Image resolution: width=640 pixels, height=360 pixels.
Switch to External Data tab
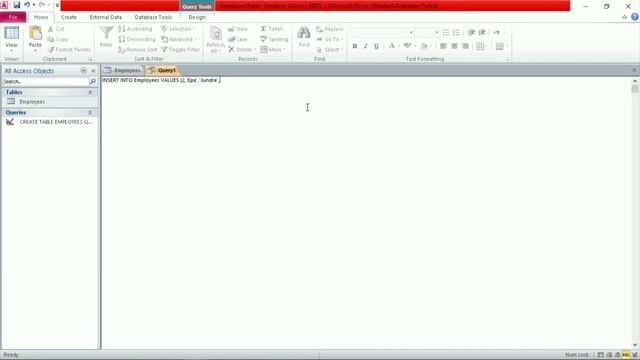pos(106,17)
